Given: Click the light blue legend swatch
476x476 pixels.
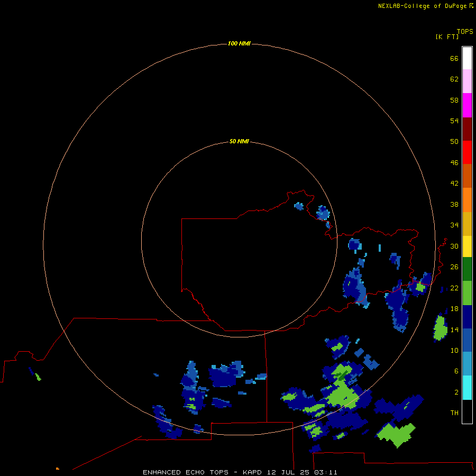Looking at the screenshot, I should 467,364.
